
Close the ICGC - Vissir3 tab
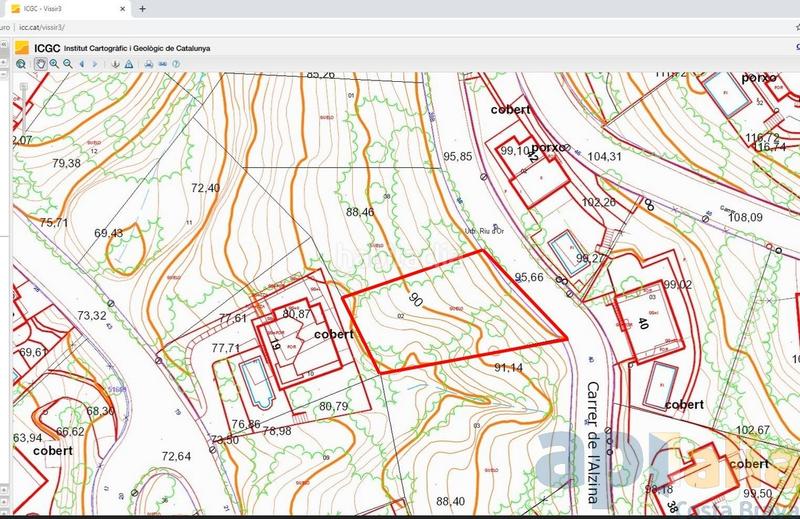pos(122,8)
